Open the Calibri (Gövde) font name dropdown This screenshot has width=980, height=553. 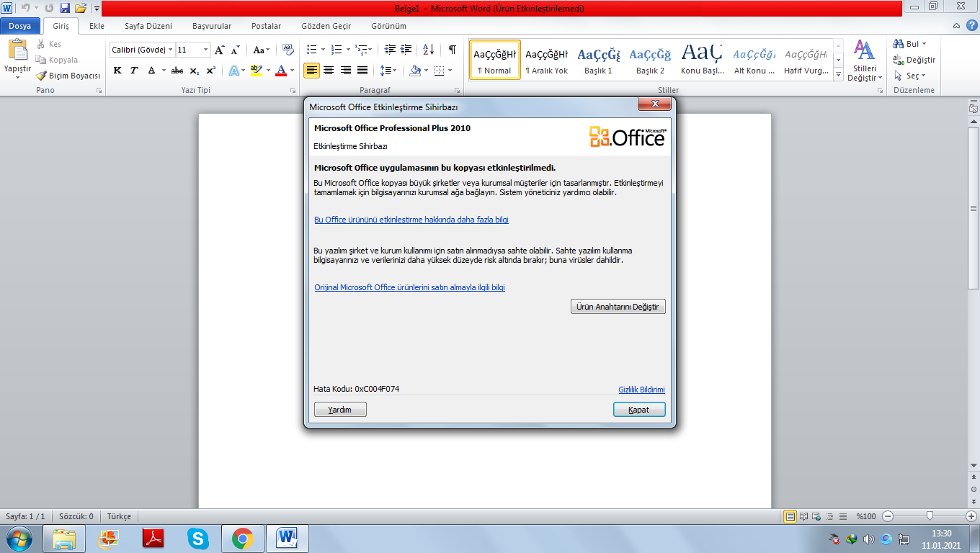(171, 50)
